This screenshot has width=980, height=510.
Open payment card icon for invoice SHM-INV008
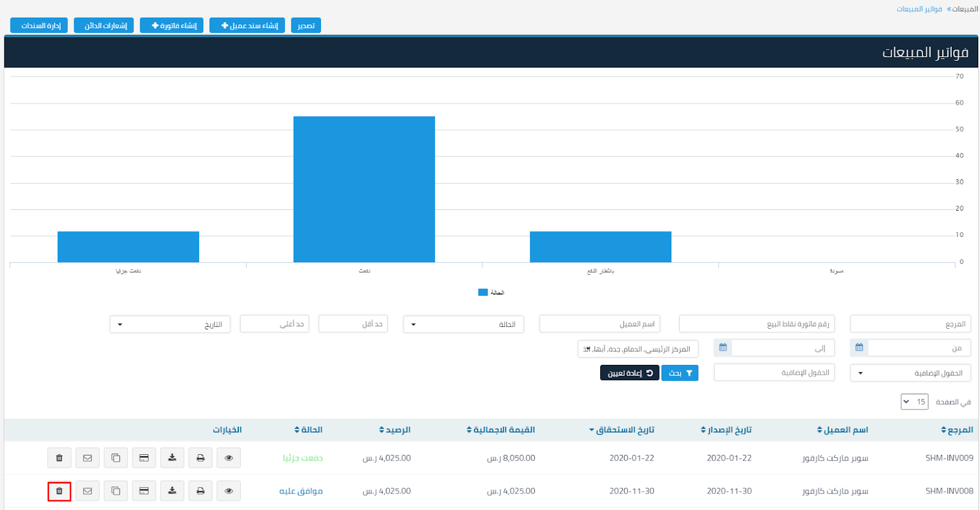pos(144,491)
